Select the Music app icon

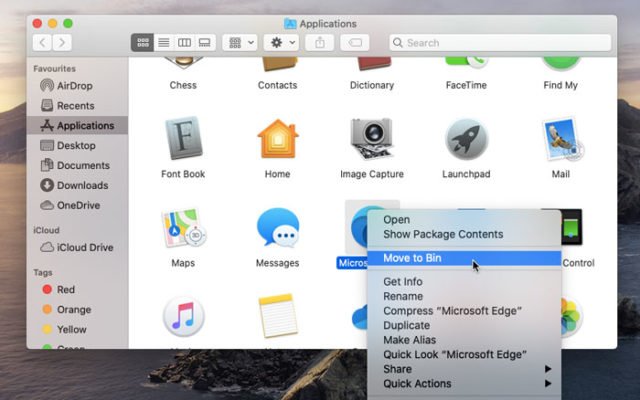(x=183, y=316)
